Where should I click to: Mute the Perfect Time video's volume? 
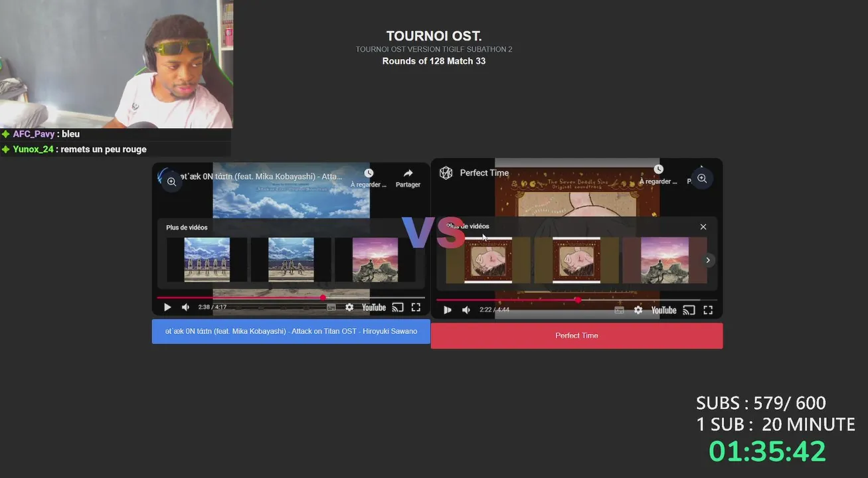coord(466,310)
